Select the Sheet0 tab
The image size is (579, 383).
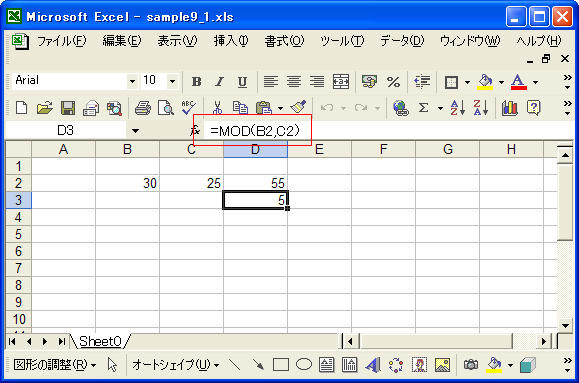click(100, 341)
